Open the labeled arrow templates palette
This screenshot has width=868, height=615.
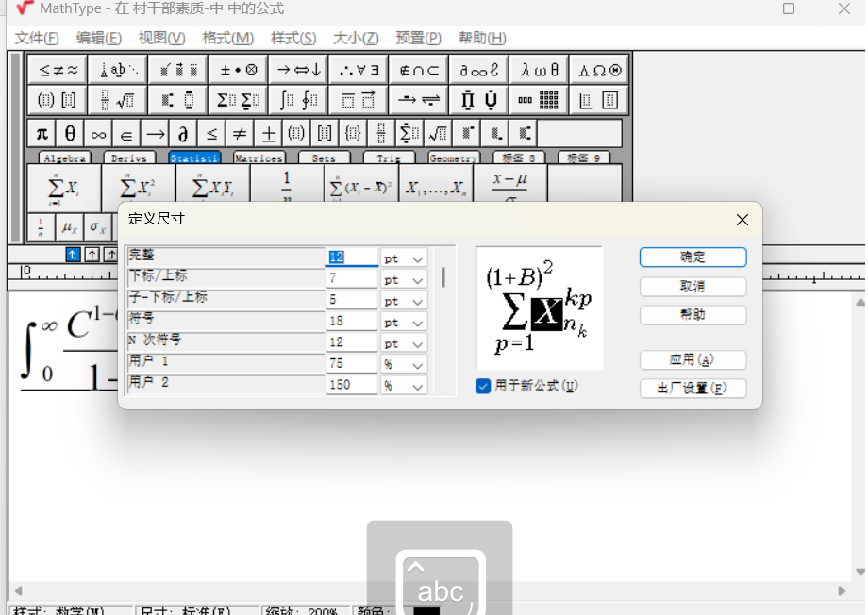point(419,100)
